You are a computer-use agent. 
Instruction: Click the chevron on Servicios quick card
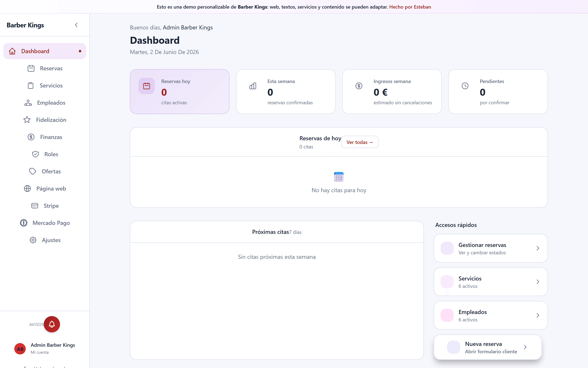[538, 282]
